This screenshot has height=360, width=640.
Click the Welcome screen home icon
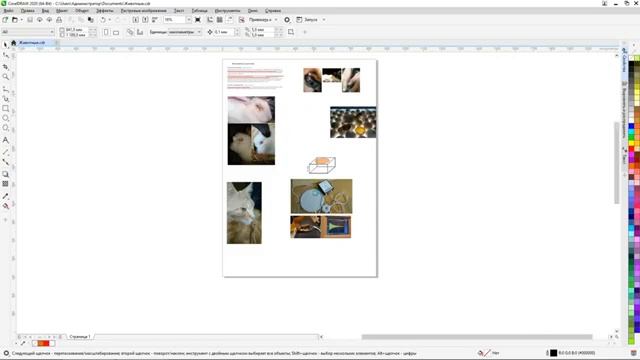[13, 42]
